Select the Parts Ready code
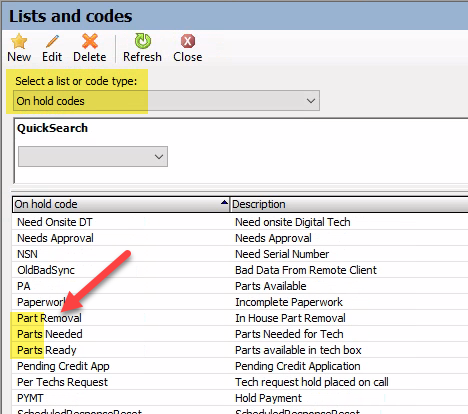 [x=47, y=350]
